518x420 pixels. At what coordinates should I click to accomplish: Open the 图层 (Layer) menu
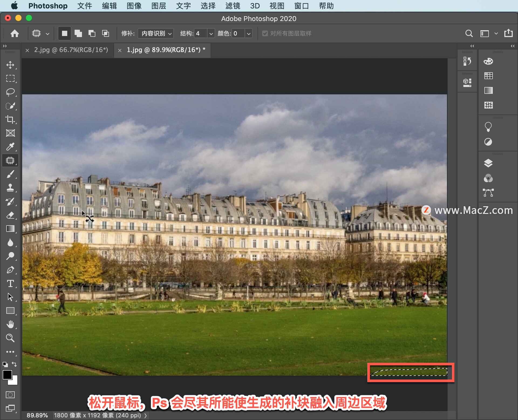(x=158, y=6)
